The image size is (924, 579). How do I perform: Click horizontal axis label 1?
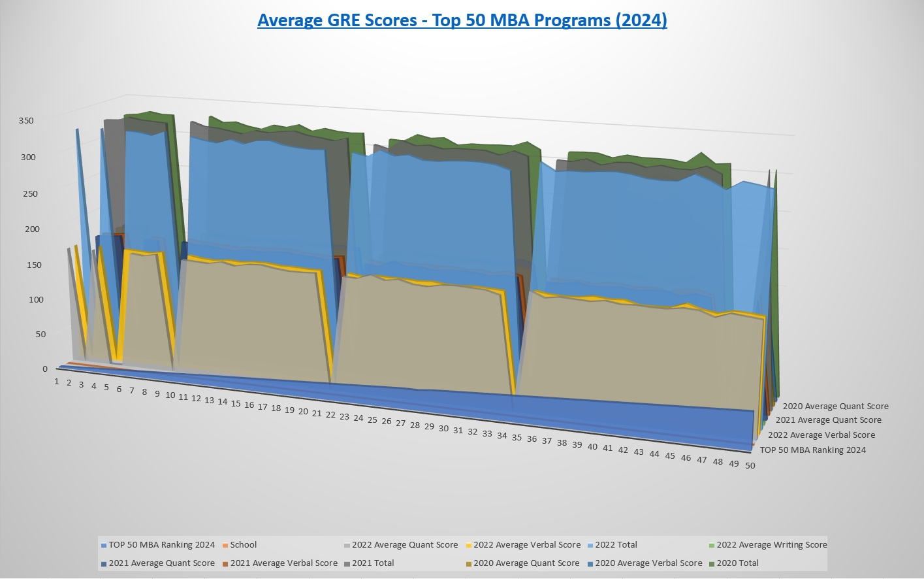click(x=57, y=382)
